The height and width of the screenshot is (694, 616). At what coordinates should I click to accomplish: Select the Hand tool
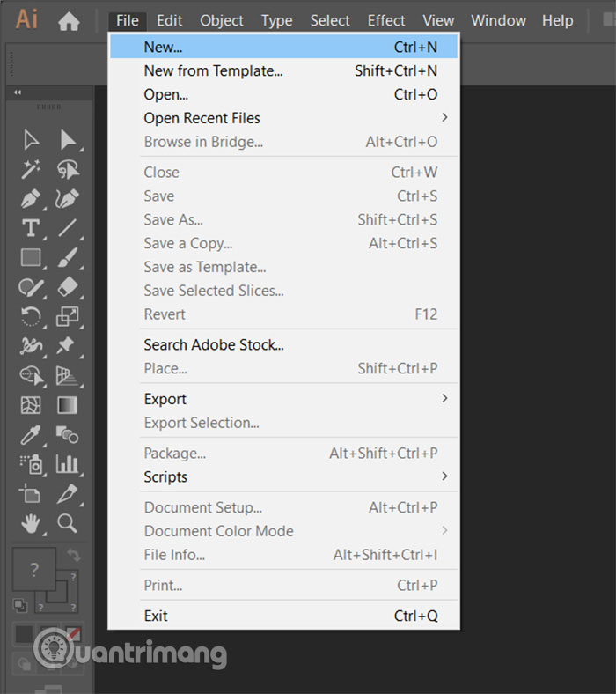pos(31,524)
